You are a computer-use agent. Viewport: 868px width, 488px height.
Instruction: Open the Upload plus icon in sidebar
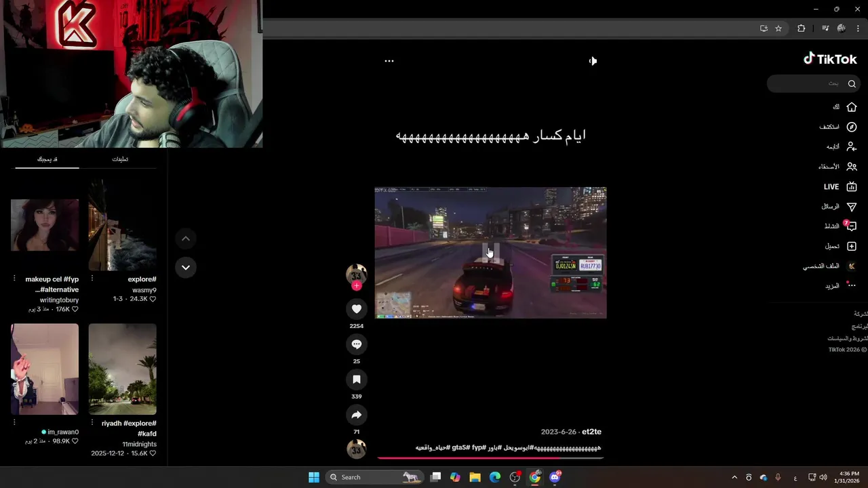(852, 246)
